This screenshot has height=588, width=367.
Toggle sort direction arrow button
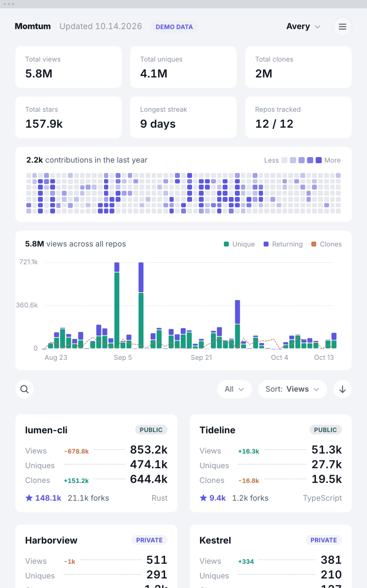pyautogui.click(x=342, y=389)
